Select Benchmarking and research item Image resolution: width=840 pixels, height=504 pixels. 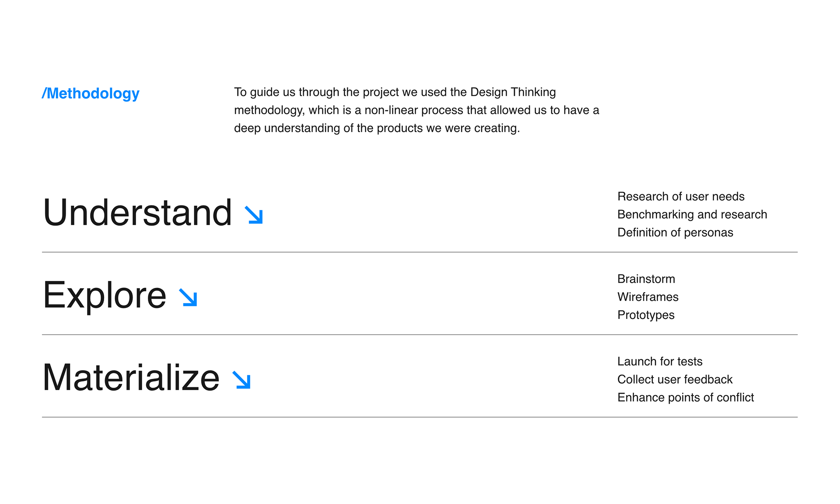click(692, 214)
